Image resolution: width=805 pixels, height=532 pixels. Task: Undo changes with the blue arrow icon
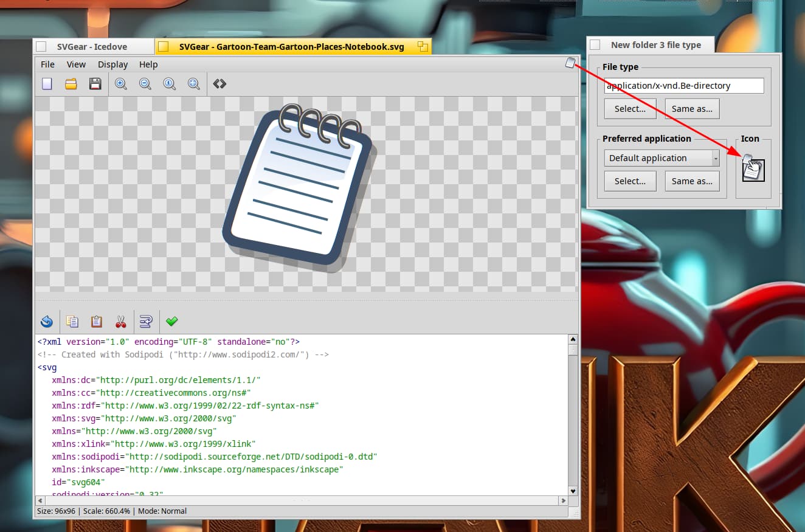point(47,321)
